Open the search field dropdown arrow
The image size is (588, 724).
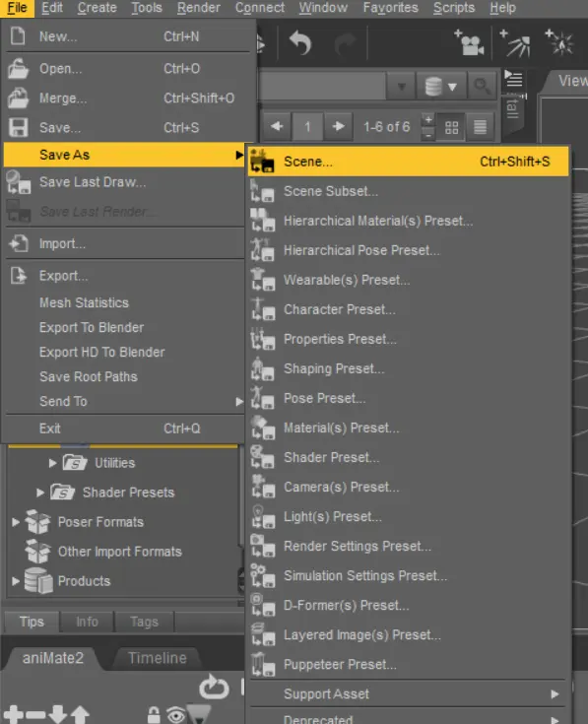(x=401, y=87)
